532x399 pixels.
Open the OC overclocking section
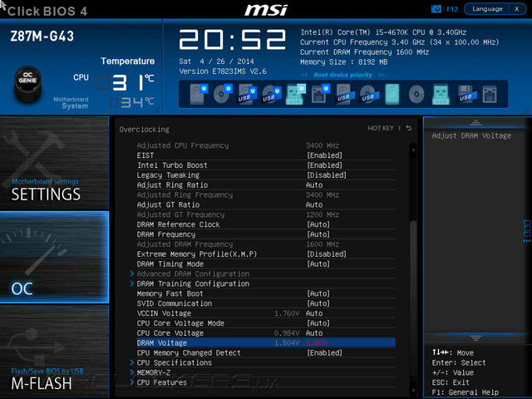click(x=54, y=257)
